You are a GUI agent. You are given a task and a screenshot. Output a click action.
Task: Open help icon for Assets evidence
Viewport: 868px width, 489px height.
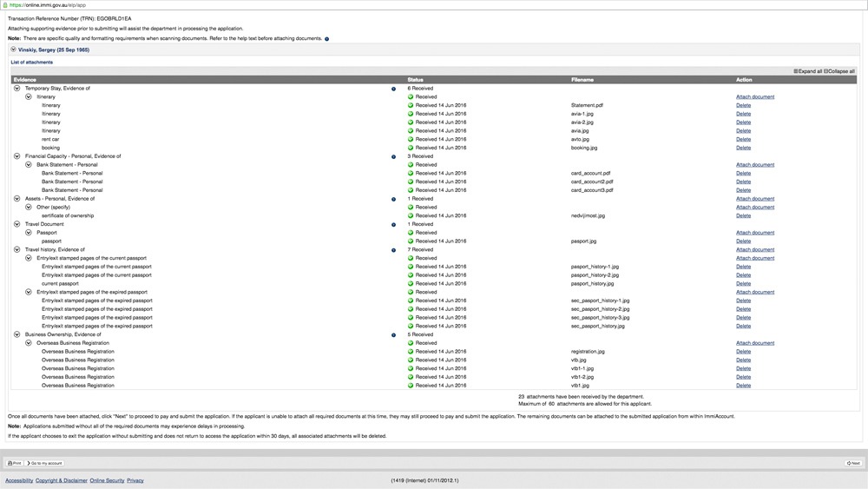pos(393,199)
